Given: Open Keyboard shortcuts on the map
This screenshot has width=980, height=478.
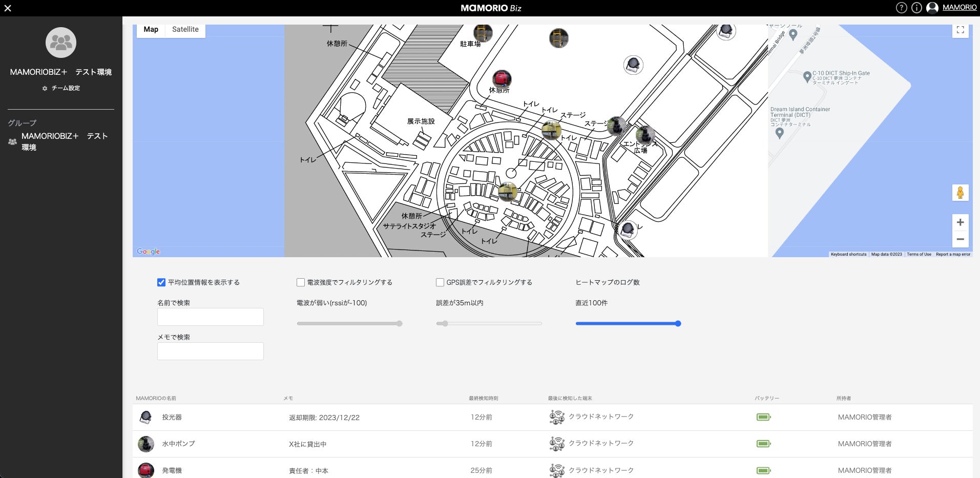Looking at the screenshot, I should pos(848,254).
